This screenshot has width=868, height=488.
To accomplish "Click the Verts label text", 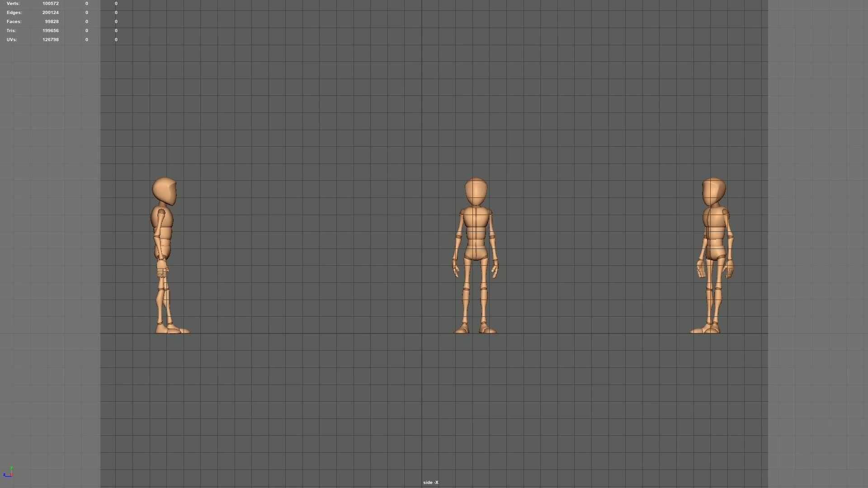I will coord(13,3).
